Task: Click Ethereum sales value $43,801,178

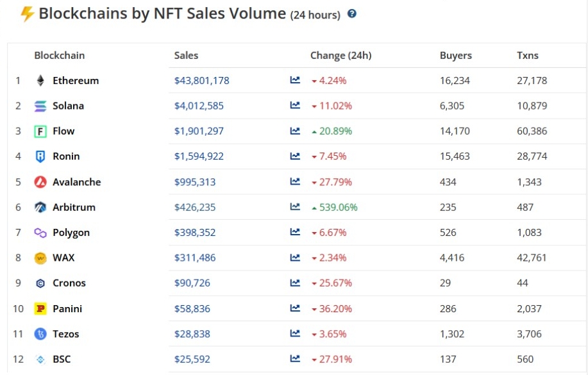Action: [x=201, y=81]
